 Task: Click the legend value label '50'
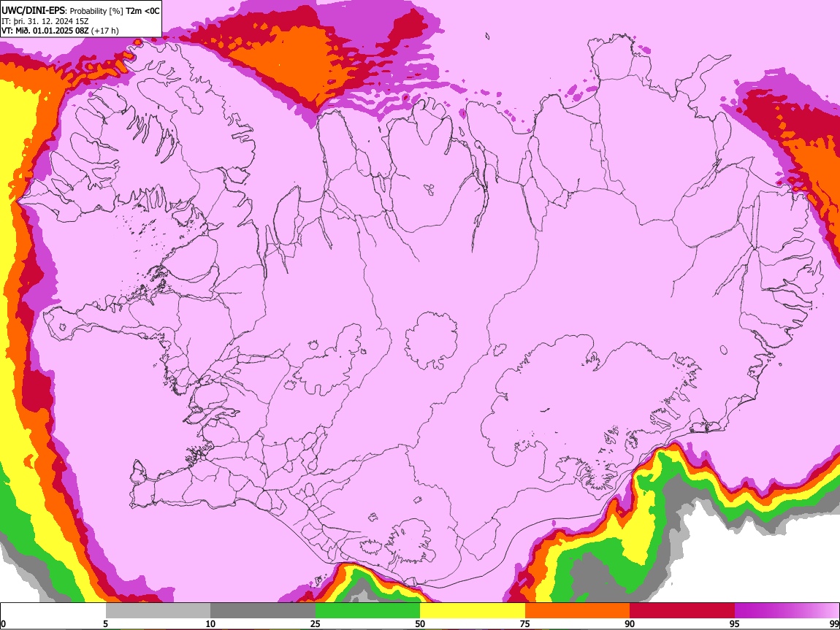[x=420, y=623]
